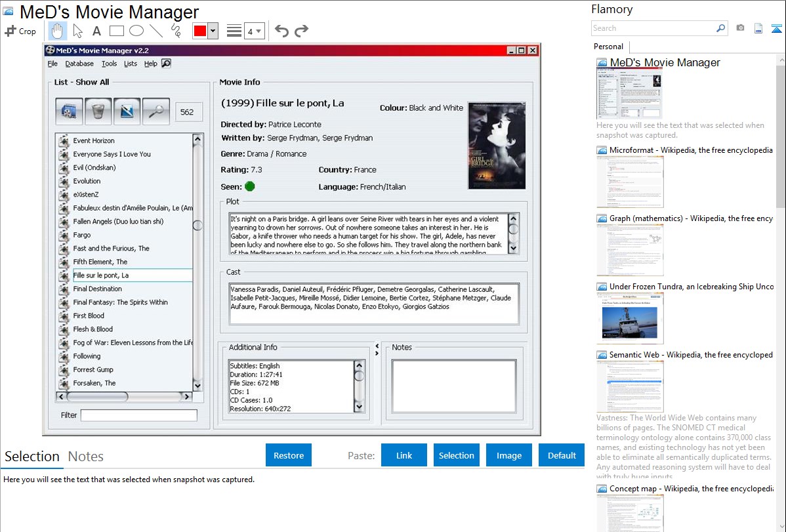Click the edit movie toolbar button
The image size is (786, 532).
pyautogui.click(x=127, y=112)
